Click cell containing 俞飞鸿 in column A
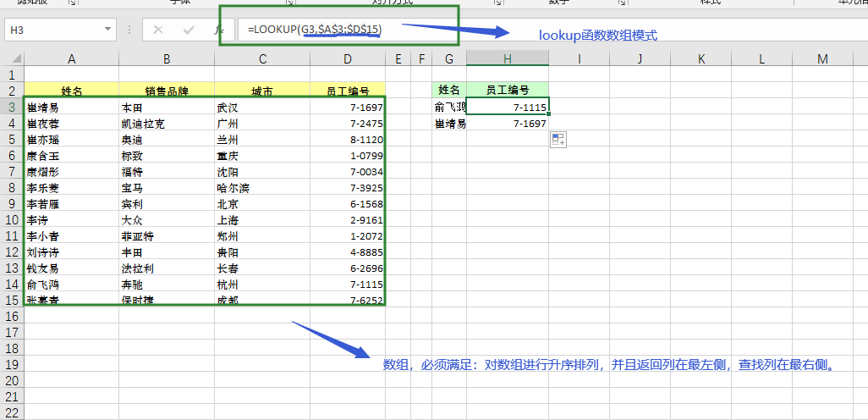 pos(71,285)
